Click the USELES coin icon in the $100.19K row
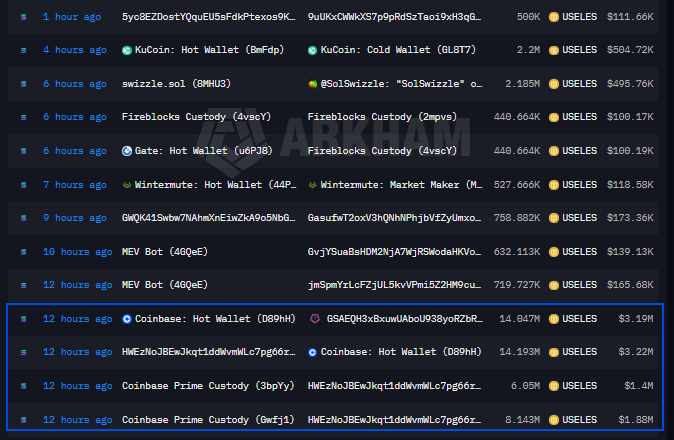 [x=554, y=151]
